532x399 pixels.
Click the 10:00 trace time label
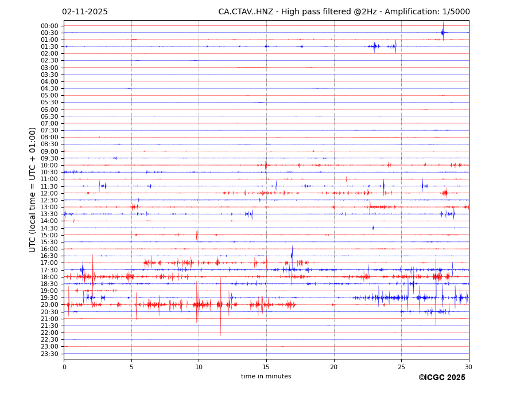(49, 166)
